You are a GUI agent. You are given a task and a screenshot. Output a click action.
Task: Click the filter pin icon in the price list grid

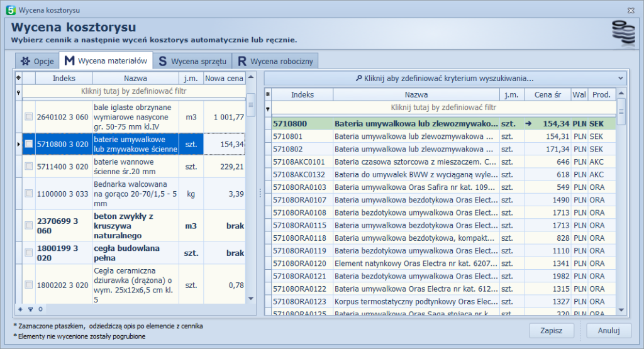coord(269,108)
